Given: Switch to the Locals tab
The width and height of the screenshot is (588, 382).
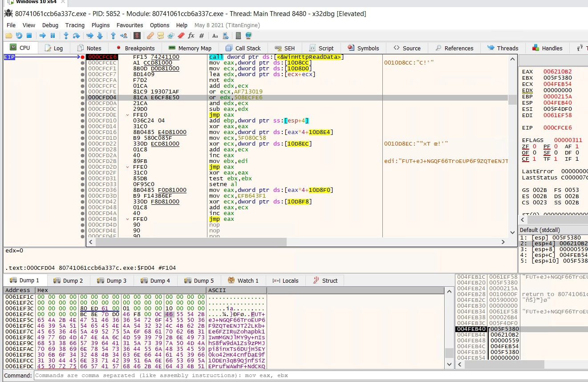Looking at the screenshot, I should (x=286, y=280).
